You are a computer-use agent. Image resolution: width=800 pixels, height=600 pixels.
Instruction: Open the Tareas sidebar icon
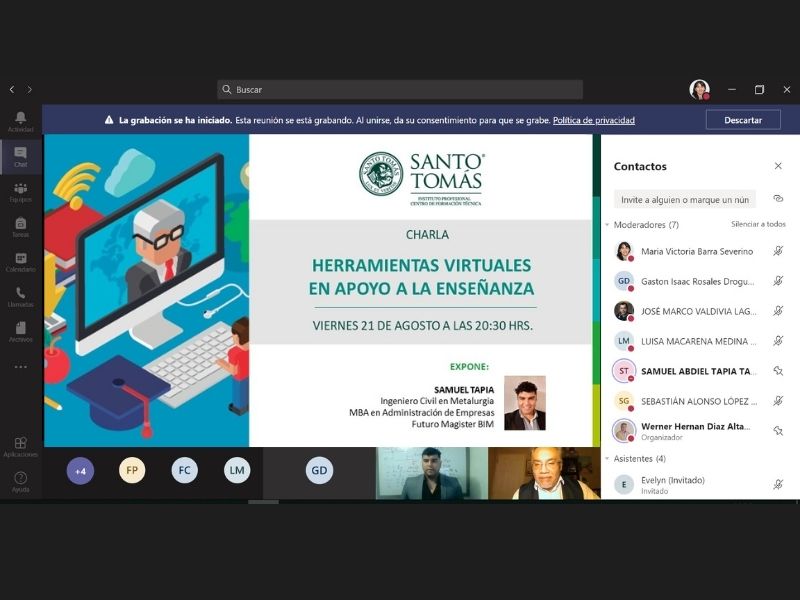[20, 227]
